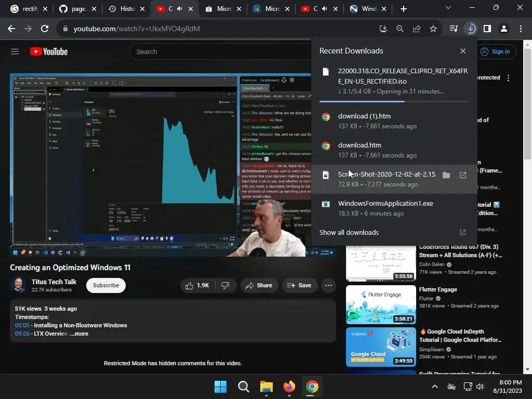The width and height of the screenshot is (532, 399).
Task: Open the Codeforces Round 667 video title
Action: tap(460, 251)
